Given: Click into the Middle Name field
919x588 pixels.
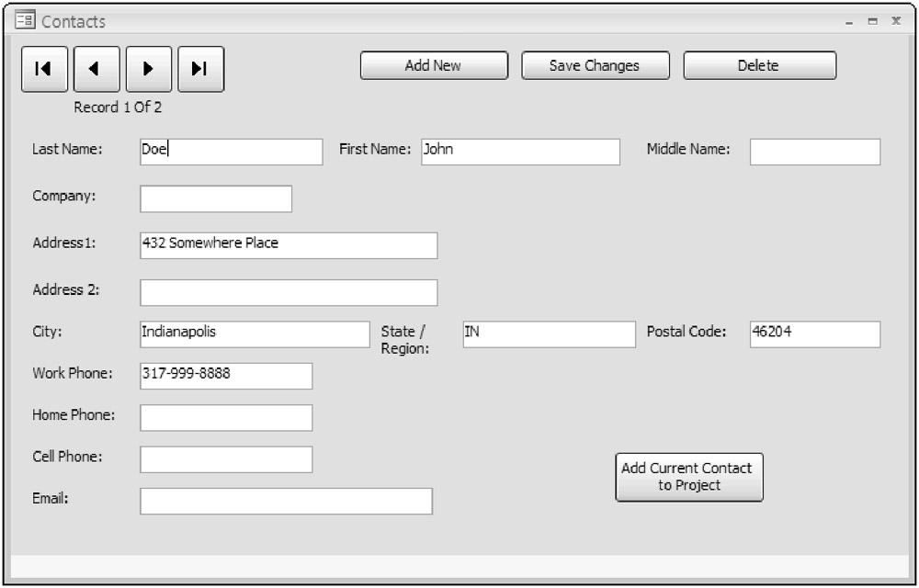Looking at the screenshot, I should 814,152.
